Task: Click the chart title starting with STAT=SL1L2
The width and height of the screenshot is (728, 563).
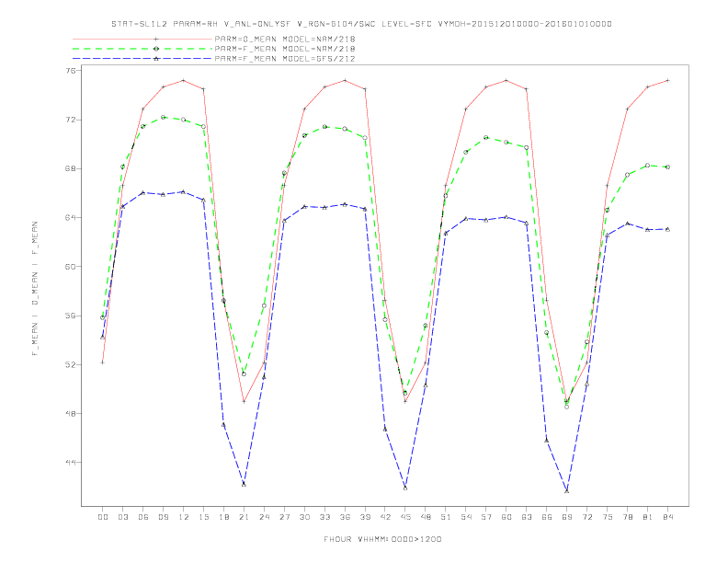Action: tap(361, 24)
